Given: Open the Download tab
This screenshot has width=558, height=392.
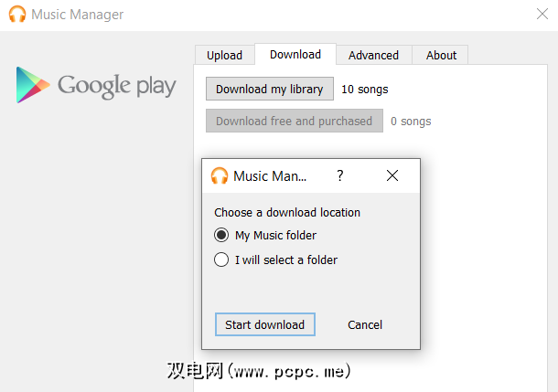Looking at the screenshot, I should tap(295, 55).
